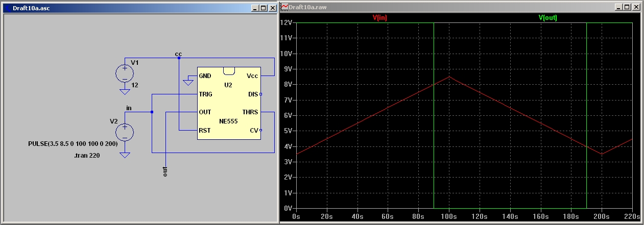This screenshot has height=225, width=644.
Task: Close the Draft10a.raw waveform window
Action: [x=636, y=7]
